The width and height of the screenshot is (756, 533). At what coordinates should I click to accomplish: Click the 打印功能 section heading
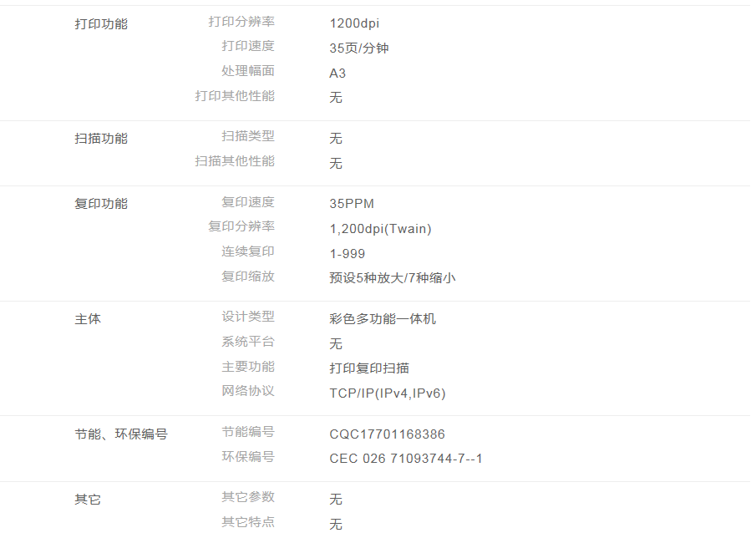click(x=101, y=24)
